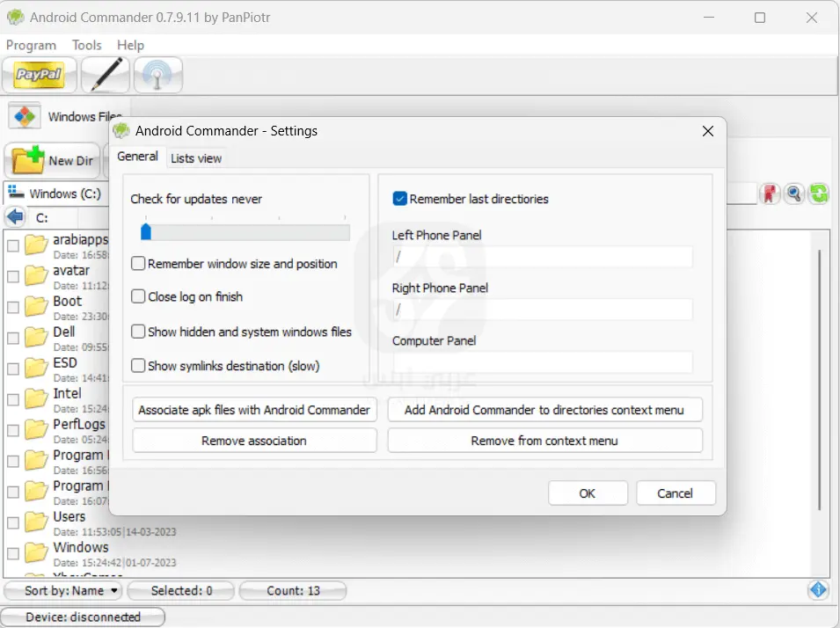Click the PayPal donation icon in the toolbar
Screen dimensions: 840x628
[x=39, y=76]
